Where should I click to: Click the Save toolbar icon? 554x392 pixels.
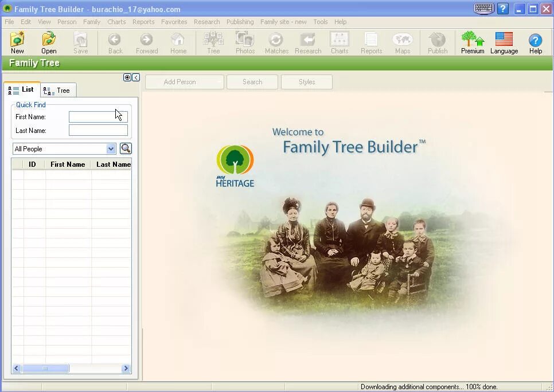[80, 42]
